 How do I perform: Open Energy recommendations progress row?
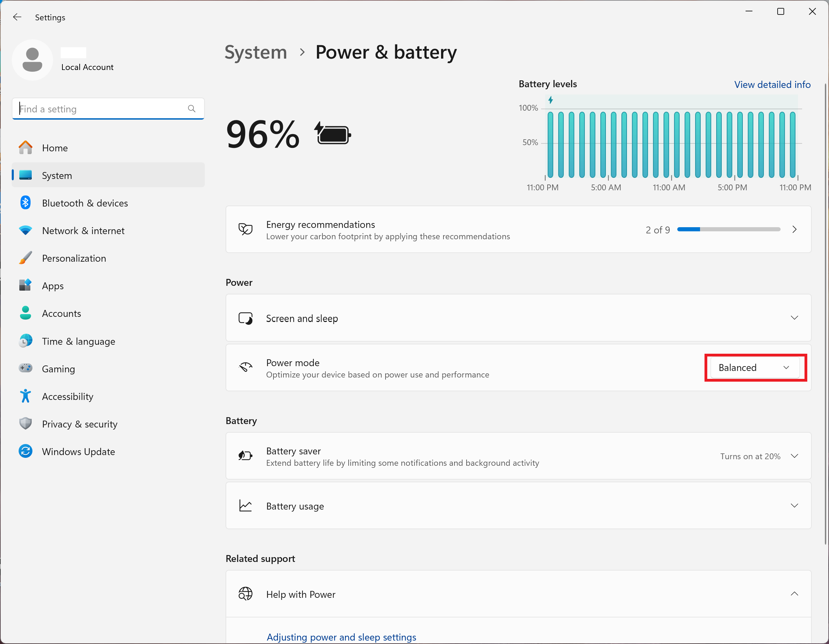[518, 230]
